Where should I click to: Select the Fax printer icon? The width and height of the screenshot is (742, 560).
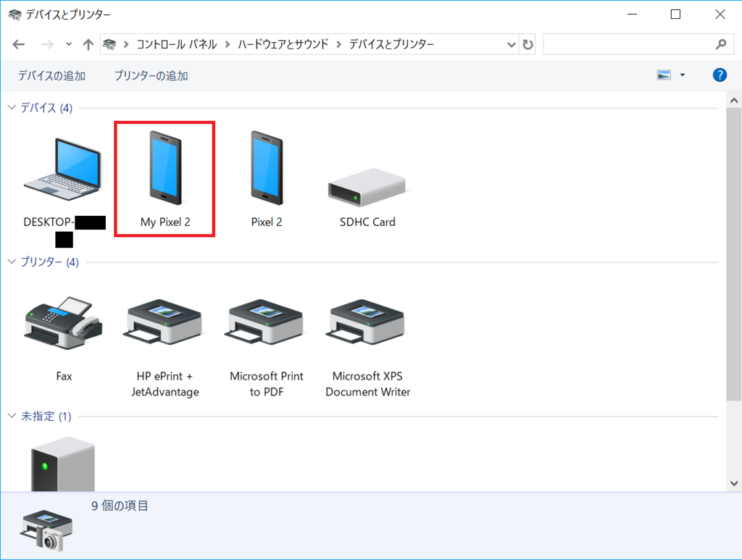(x=64, y=324)
